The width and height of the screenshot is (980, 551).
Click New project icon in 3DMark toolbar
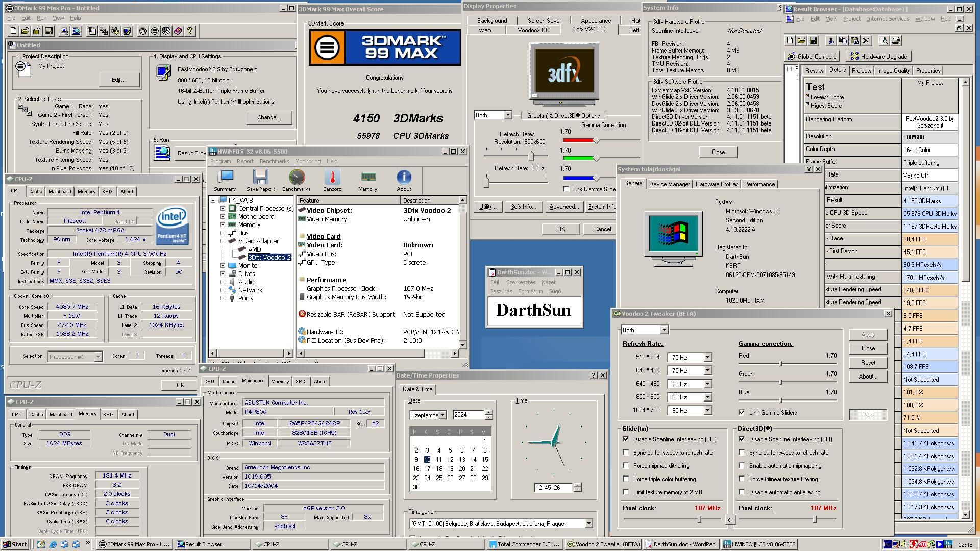[x=14, y=31]
